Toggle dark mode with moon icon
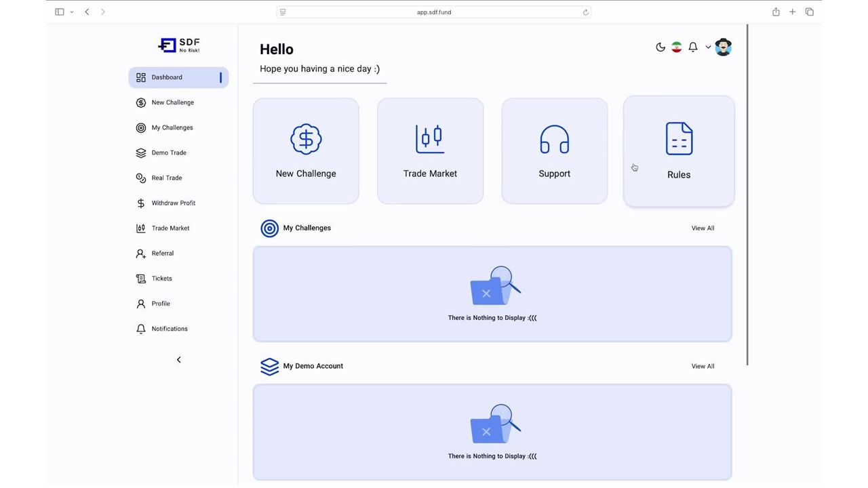 (x=660, y=47)
